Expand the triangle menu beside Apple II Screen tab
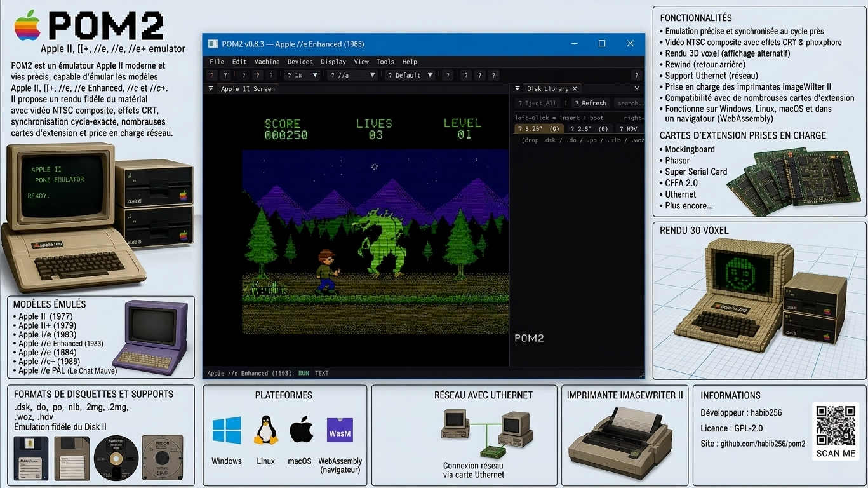 tap(211, 89)
